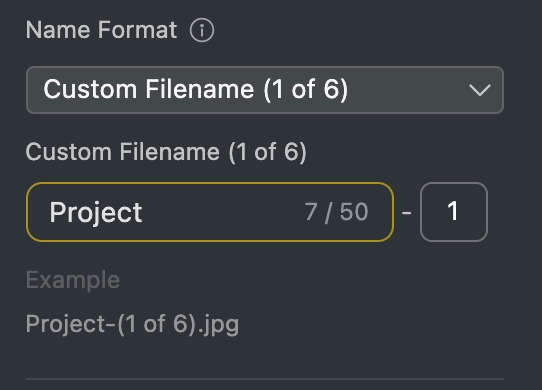Click empty space inside the filename text box
Screen dimensions: 542x390
[x=221, y=212]
